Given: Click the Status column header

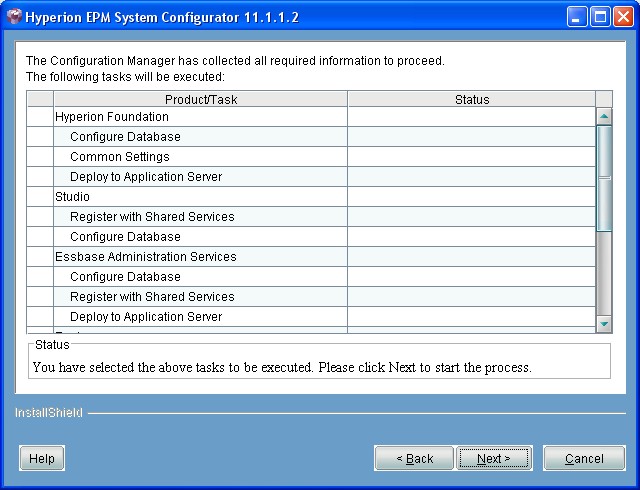Looking at the screenshot, I should click(x=471, y=99).
